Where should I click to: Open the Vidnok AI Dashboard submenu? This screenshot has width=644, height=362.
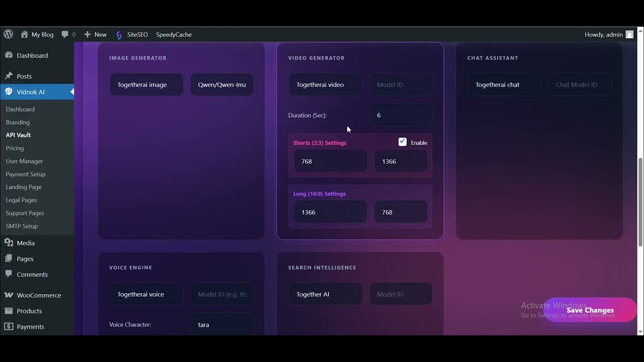pyautogui.click(x=20, y=109)
